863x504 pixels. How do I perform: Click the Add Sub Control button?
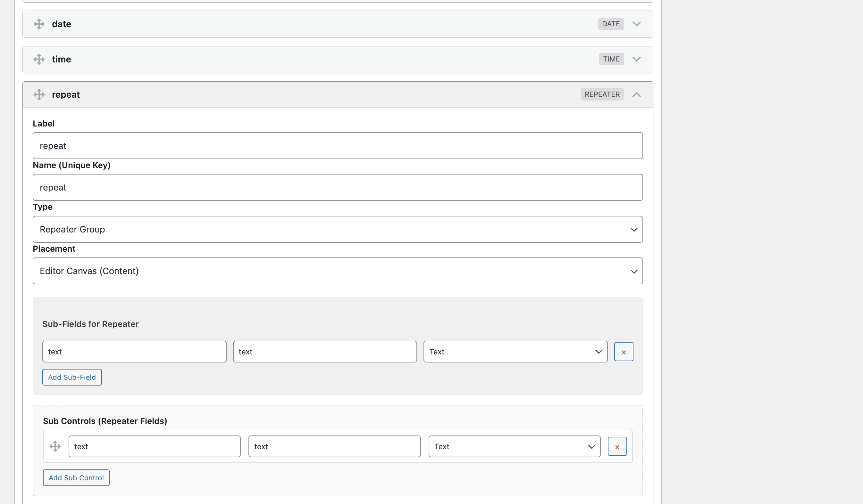(x=76, y=478)
